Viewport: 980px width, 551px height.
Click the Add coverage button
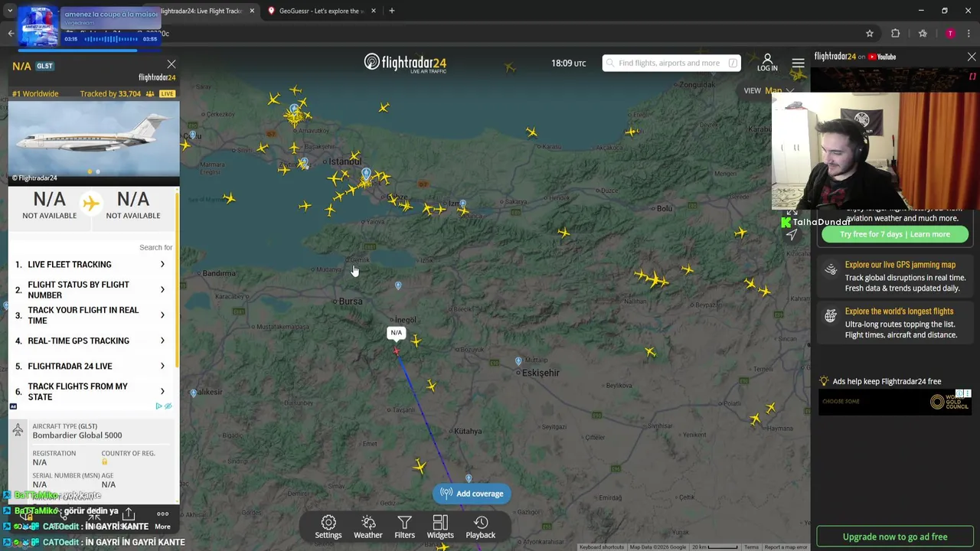[x=472, y=494]
